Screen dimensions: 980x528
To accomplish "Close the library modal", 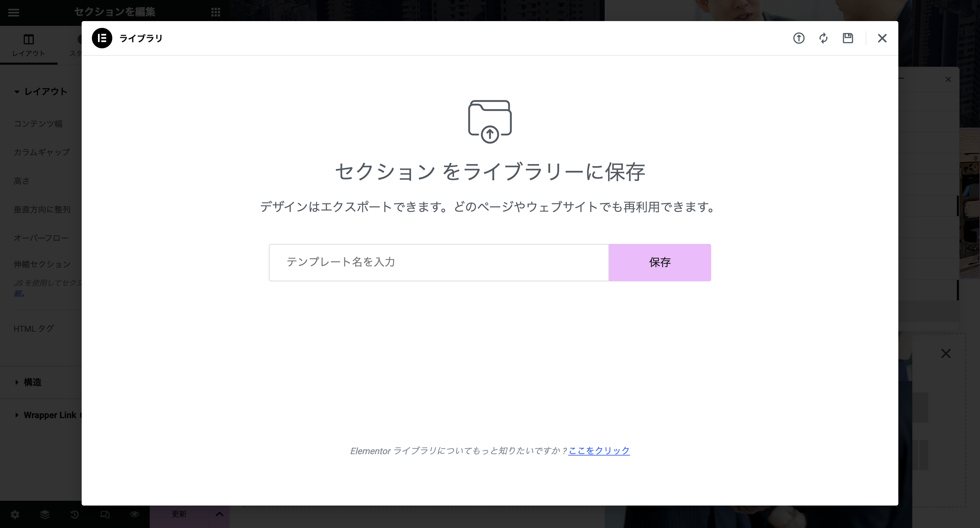I will point(882,38).
